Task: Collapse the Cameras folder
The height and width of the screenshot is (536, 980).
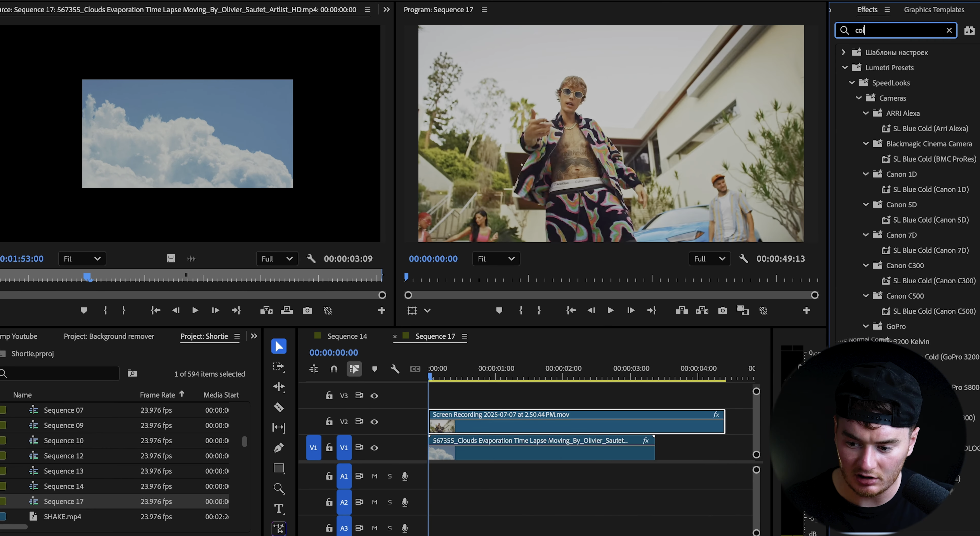Action: (859, 98)
